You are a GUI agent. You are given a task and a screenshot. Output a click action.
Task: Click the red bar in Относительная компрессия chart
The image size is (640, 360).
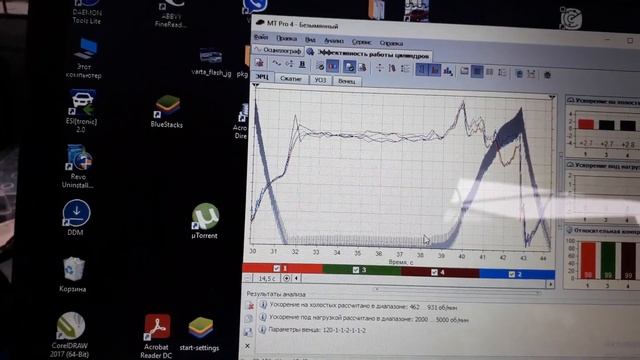coord(588,260)
